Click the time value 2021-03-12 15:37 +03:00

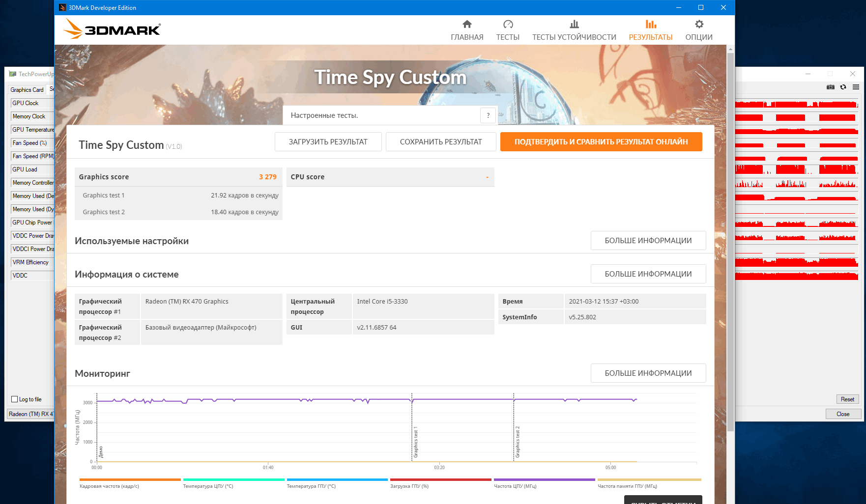(x=604, y=302)
